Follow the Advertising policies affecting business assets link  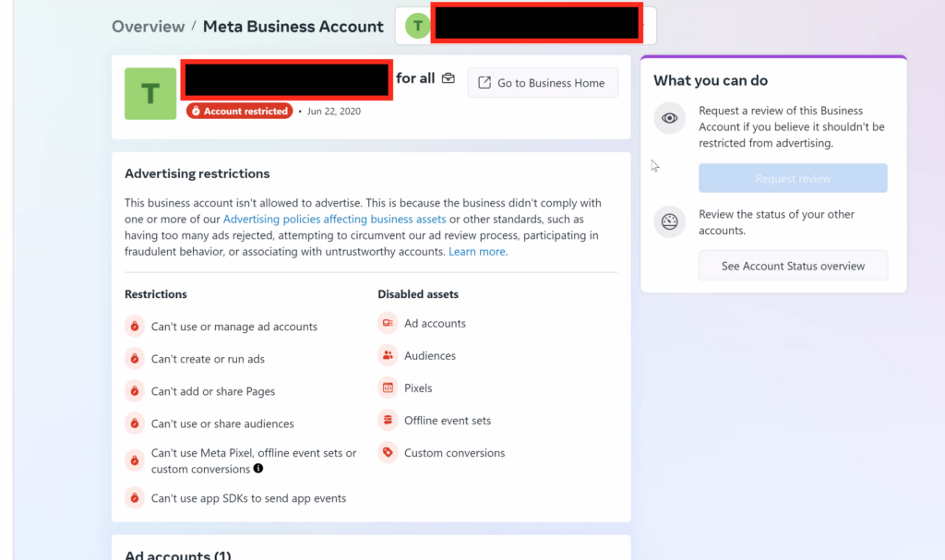(334, 220)
